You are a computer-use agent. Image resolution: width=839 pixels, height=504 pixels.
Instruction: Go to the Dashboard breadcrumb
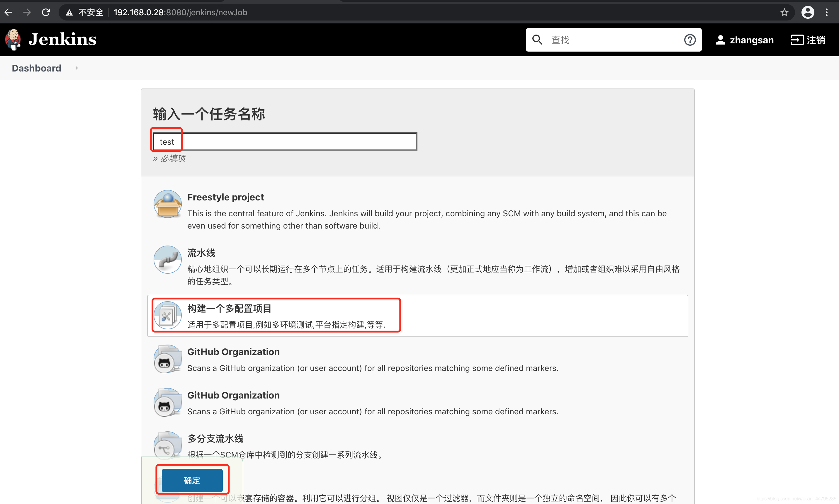36,68
